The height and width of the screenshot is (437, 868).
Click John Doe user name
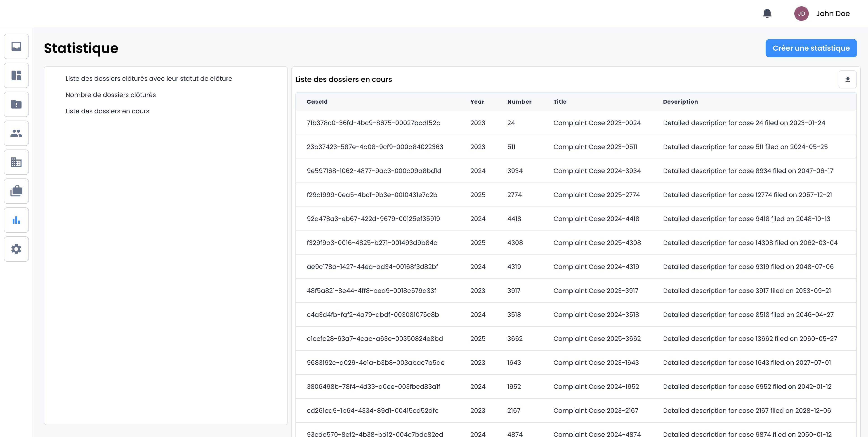tap(833, 14)
